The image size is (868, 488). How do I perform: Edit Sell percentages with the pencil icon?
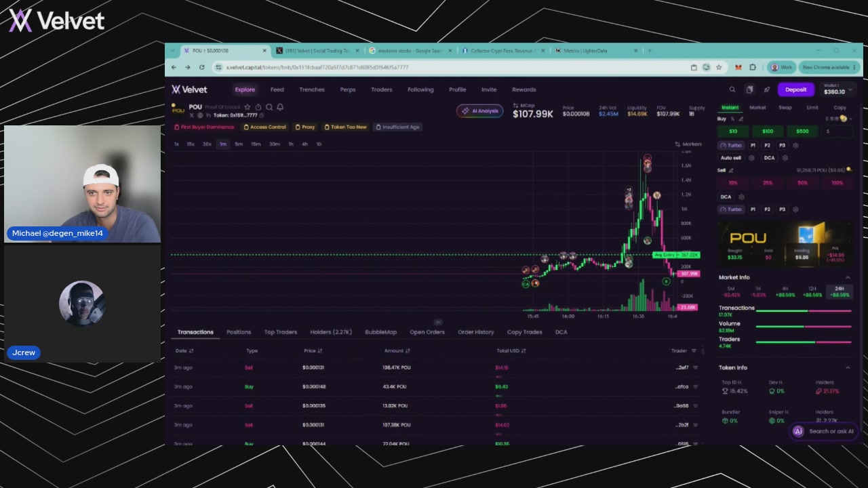pyautogui.click(x=731, y=170)
